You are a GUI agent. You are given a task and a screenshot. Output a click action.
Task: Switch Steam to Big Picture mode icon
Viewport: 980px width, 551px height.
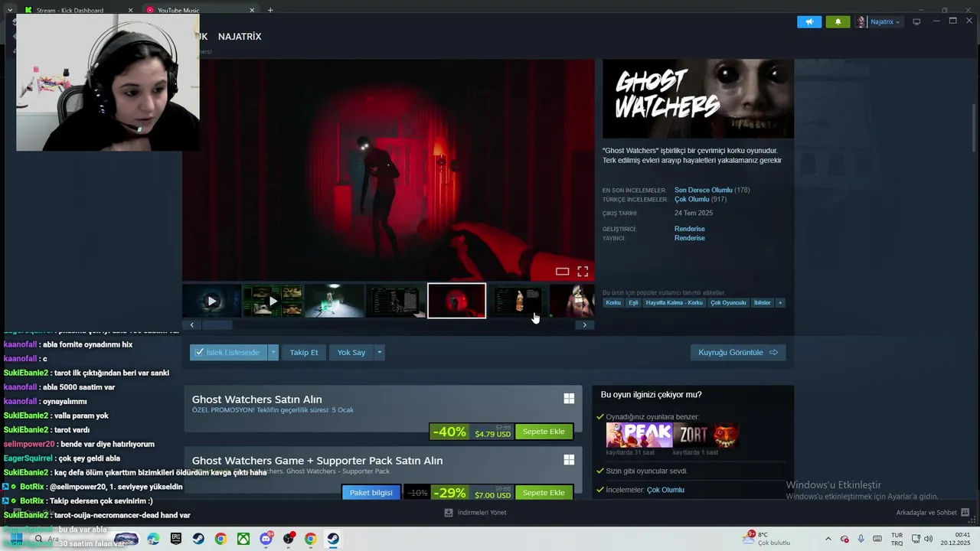916,21
